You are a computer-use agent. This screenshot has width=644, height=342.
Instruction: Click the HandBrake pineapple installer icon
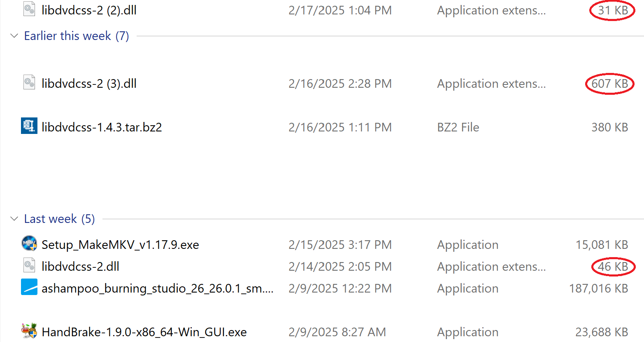(29, 331)
